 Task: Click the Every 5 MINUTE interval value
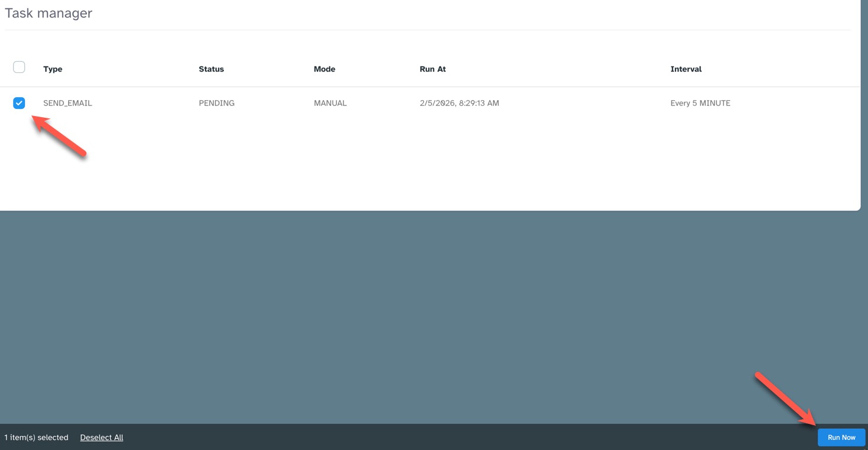click(700, 103)
